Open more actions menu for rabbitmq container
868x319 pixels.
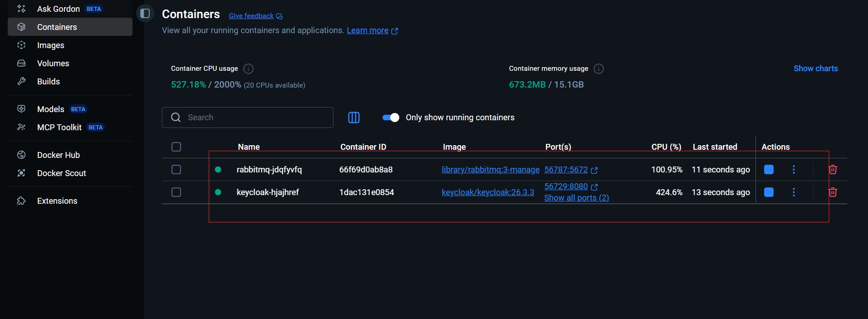794,170
